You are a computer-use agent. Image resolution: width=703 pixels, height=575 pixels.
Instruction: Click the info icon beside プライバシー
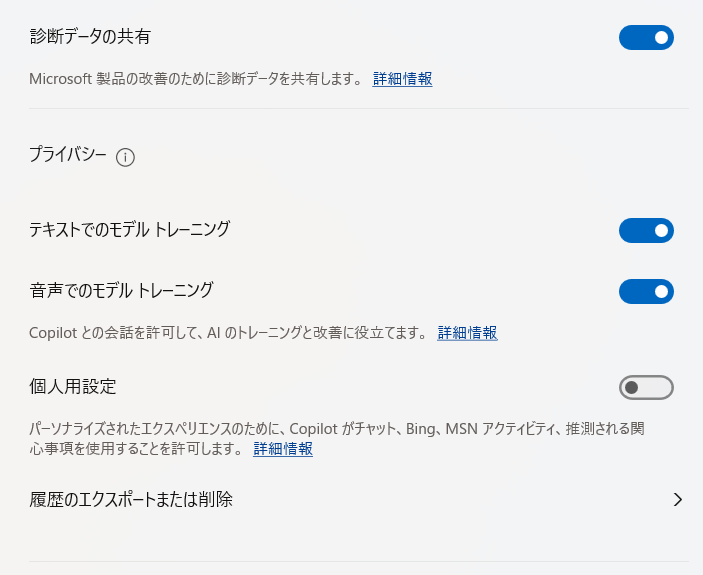tap(125, 158)
